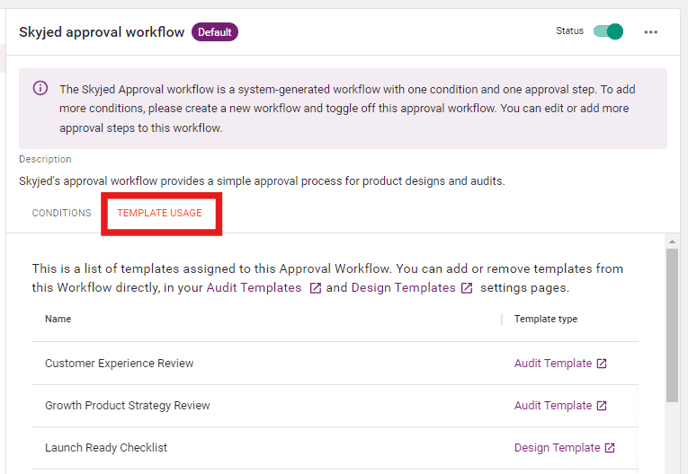The width and height of the screenshot is (688, 474).
Task: Open Audit Template link for Customer Experience Review
Action: click(553, 363)
